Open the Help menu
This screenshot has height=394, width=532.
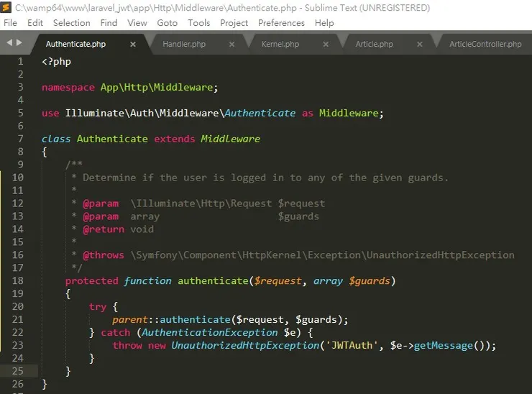pyautogui.click(x=324, y=23)
